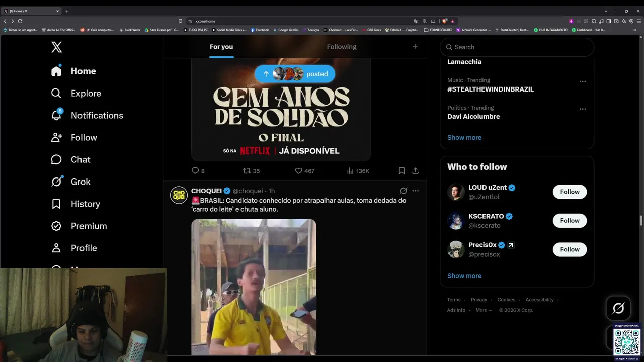This screenshot has height=362, width=644.
Task: Click the bookmark icon in address bar
Action: tap(180, 21)
